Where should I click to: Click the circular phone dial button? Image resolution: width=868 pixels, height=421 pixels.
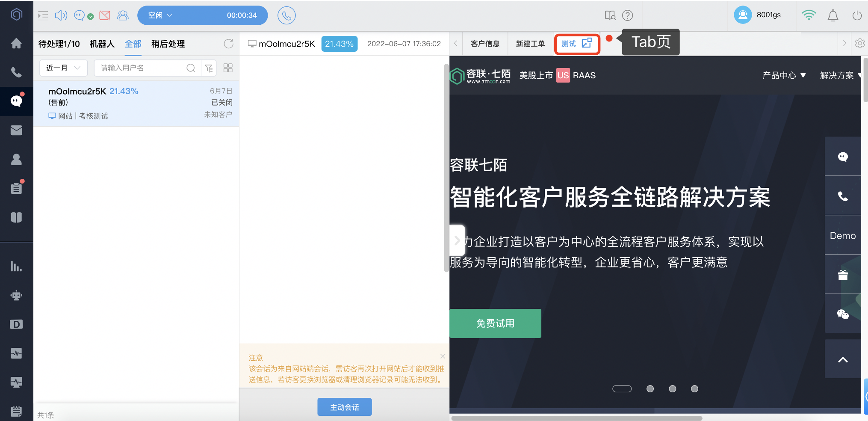[286, 15]
